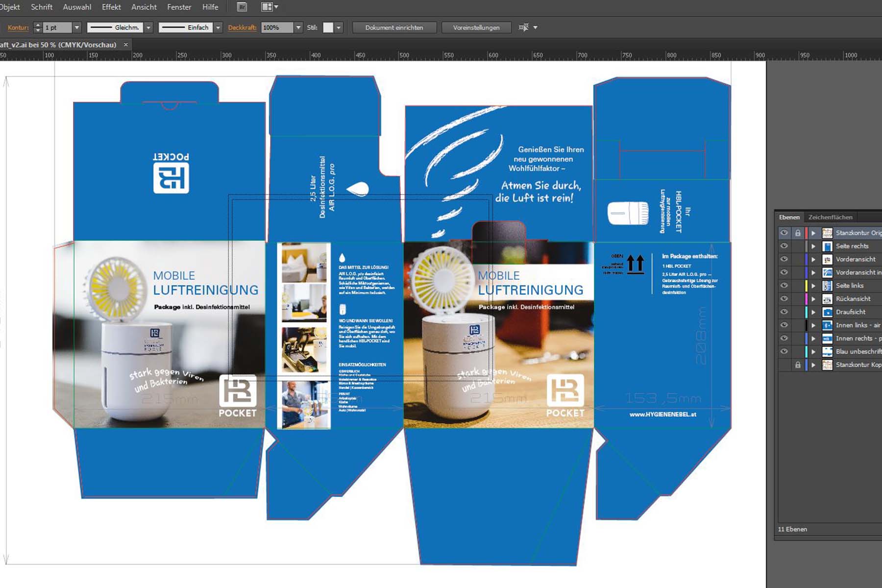Expand the Seite rechts layer contents
This screenshot has width=882, height=588.
(x=813, y=246)
